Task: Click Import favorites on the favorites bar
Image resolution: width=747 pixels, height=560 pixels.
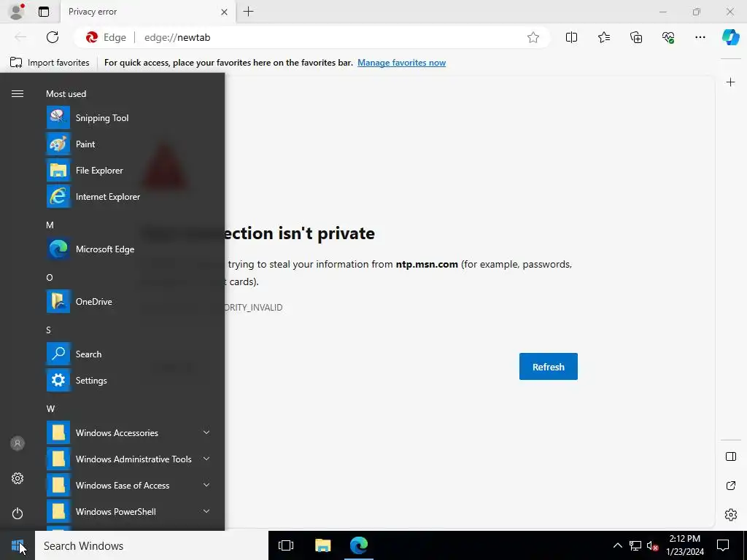Action: coord(50,63)
